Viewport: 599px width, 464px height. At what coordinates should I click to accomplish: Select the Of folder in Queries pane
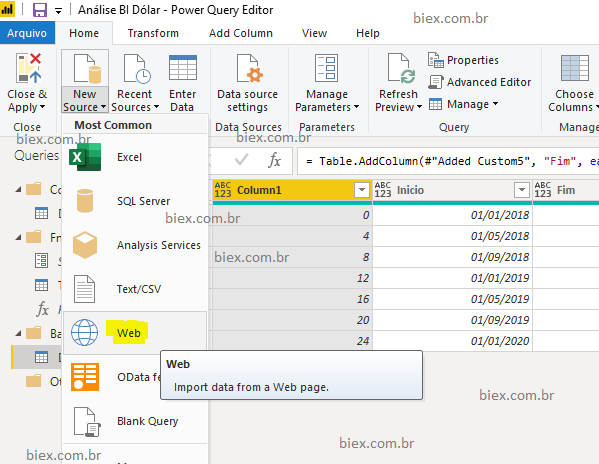[43, 381]
